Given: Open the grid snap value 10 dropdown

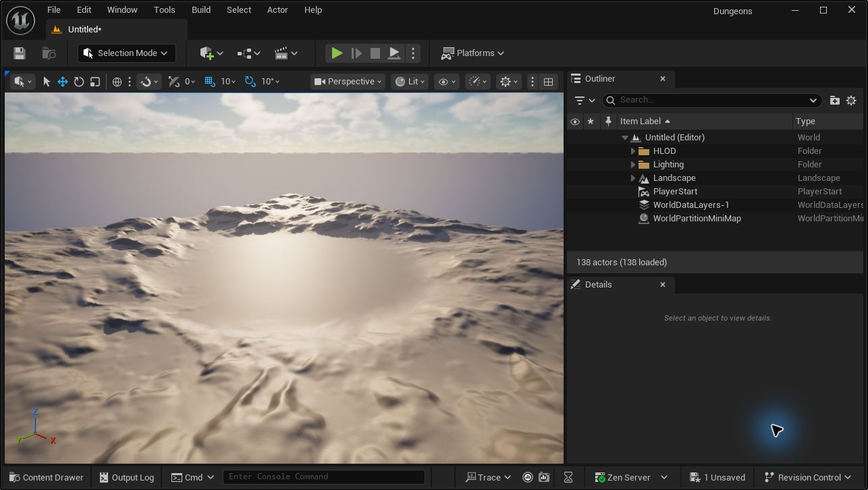Looking at the screenshot, I should tap(228, 82).
